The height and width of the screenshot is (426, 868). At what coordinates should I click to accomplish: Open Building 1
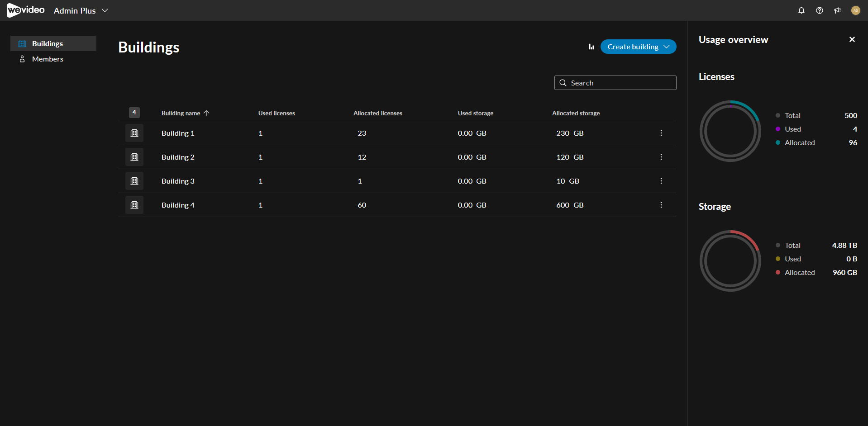178,133
